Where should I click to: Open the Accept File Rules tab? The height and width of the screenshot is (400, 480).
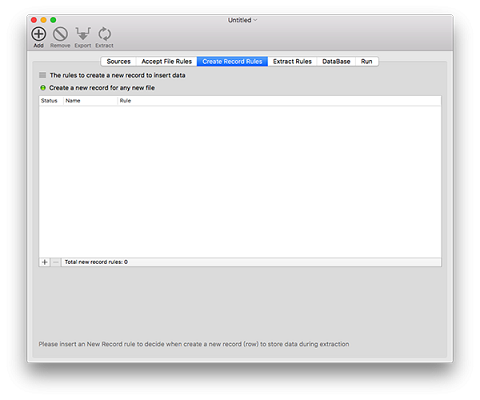click(166, 62)
